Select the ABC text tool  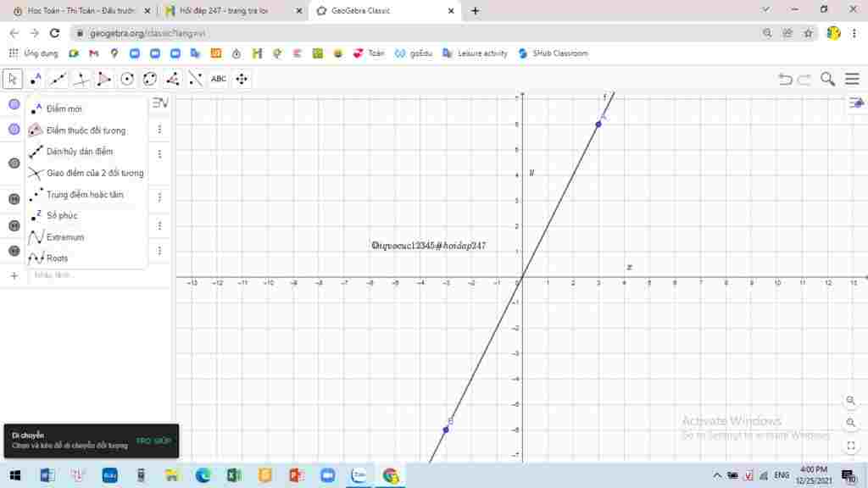point(219,79)
